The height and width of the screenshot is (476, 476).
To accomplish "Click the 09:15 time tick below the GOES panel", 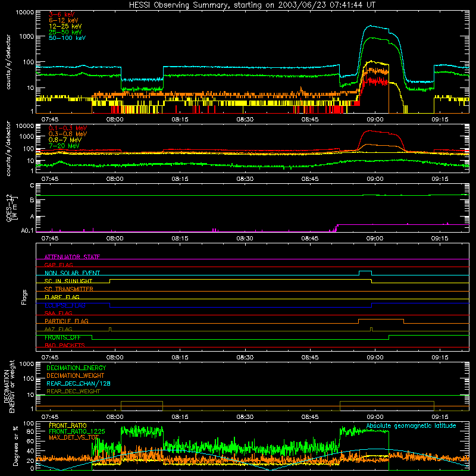I will pos(440,239).
